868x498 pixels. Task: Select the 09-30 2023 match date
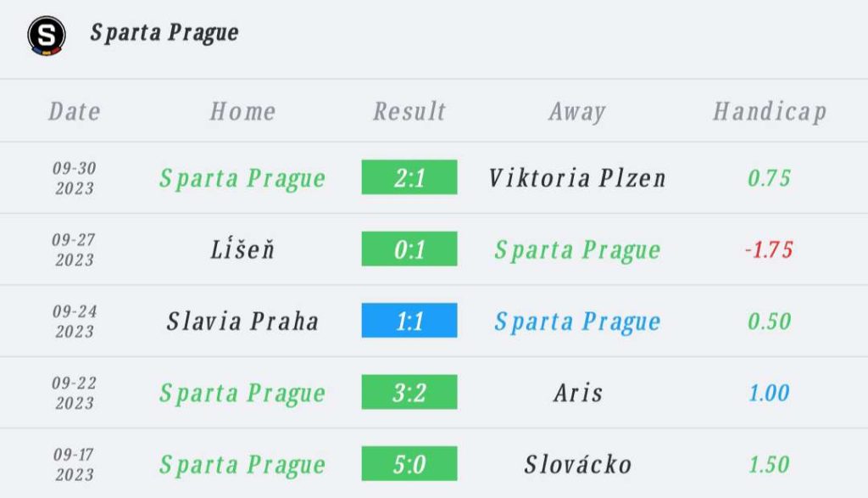(x=75, y=177)
